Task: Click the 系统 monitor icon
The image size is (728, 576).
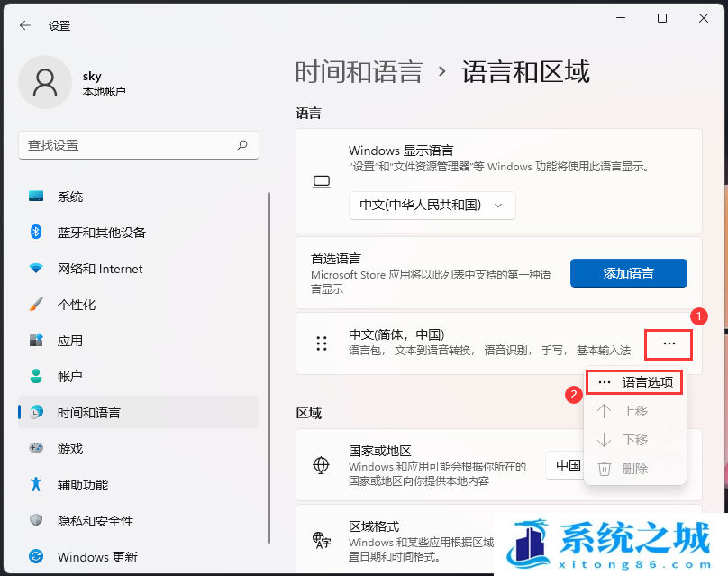Action: tap(36, 196)
